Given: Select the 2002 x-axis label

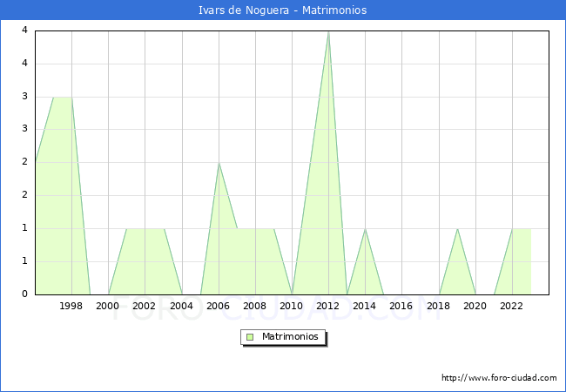Looking at the screenshot, I should (144, 306).
